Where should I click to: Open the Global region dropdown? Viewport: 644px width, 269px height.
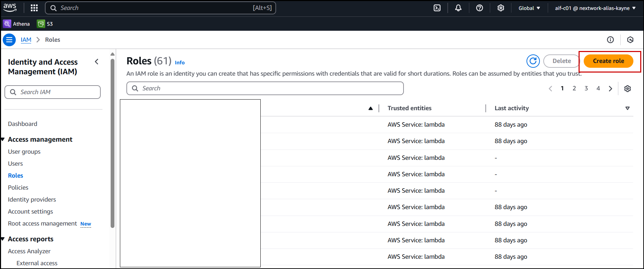click(529, 8)
